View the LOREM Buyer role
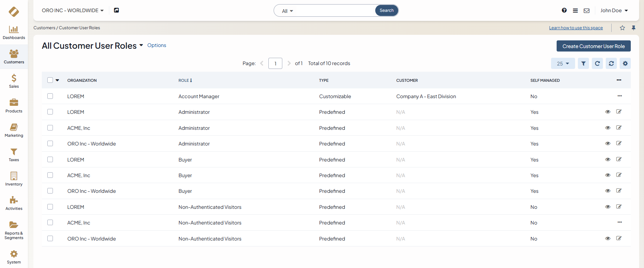 608,159
